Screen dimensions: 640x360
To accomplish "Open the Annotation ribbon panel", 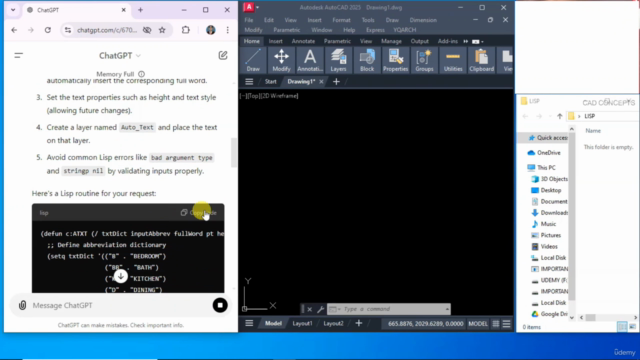I will pyautogui.click(x=310, y=60).
